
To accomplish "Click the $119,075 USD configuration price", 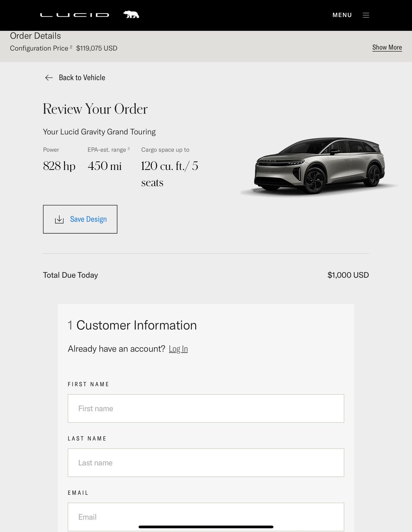I will 97,48.
